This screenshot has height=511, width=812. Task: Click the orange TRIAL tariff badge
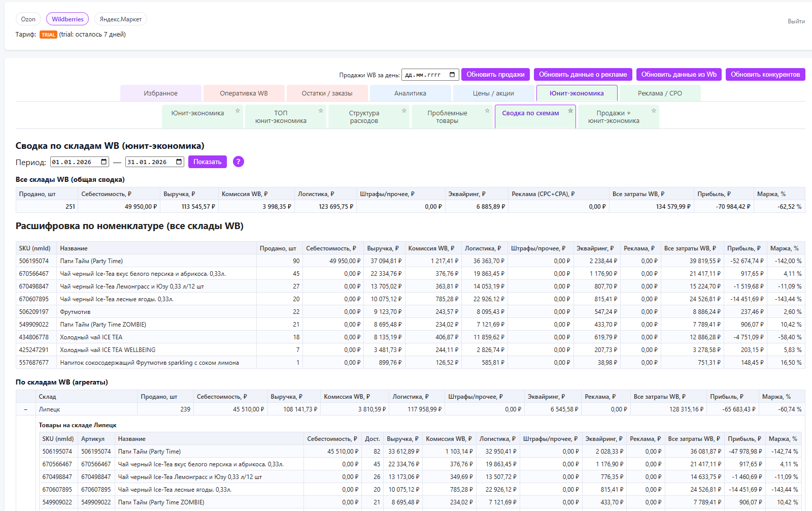click(x=48, y=35)
